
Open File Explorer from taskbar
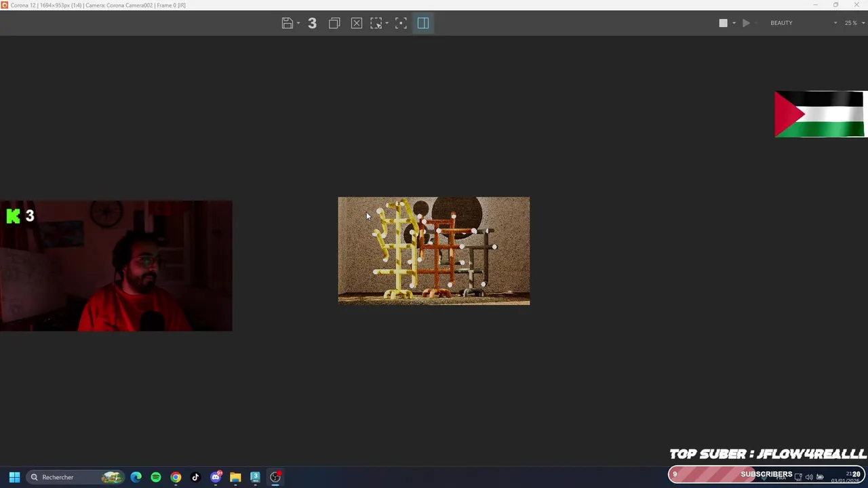click(x=235, y=477)
